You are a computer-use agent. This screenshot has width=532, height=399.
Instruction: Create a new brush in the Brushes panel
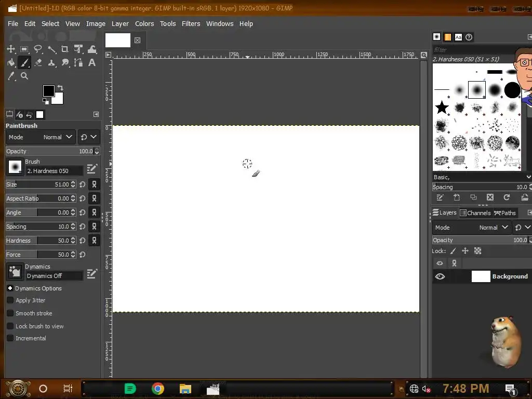457,197
